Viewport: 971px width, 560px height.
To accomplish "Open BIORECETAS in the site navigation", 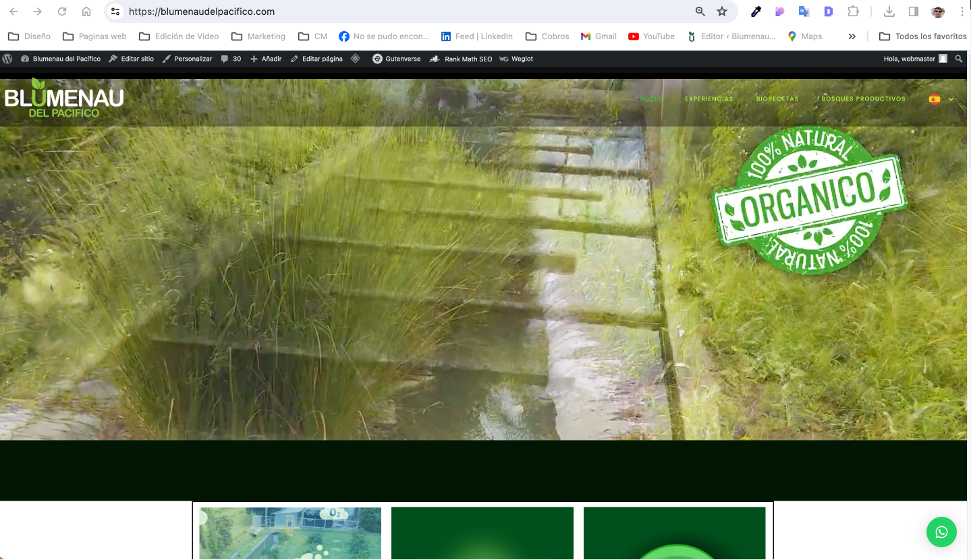I will (x=777, y=99).
